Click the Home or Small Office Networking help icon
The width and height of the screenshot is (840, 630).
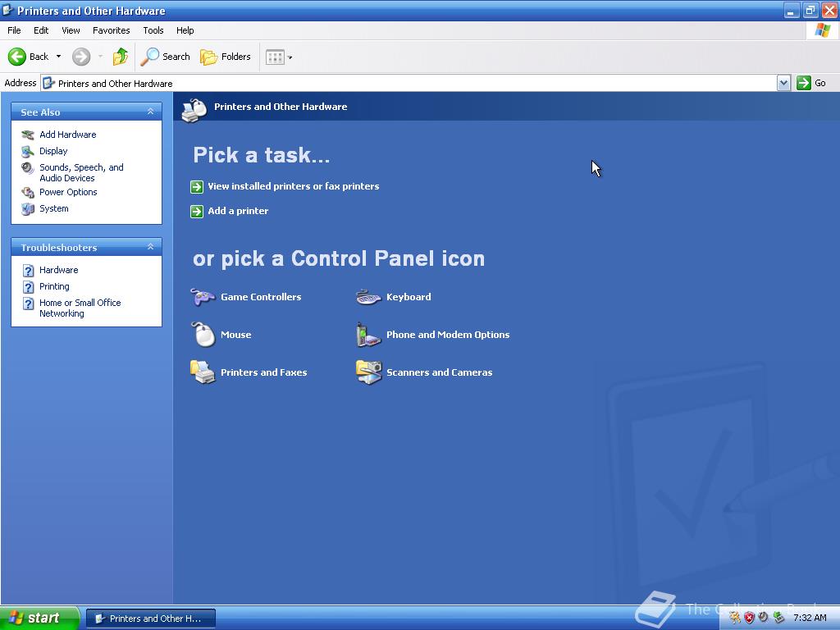pyautogui.click(x=29, y=304)
